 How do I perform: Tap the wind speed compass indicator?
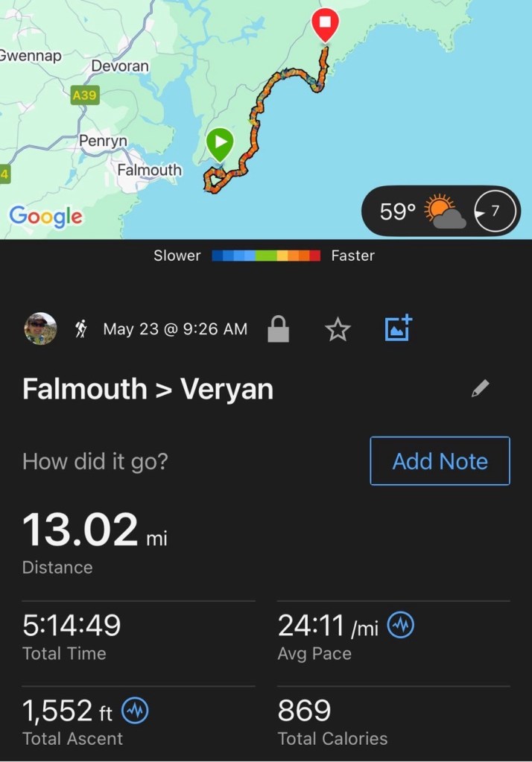pyautogui.click(x=495, y=212)
